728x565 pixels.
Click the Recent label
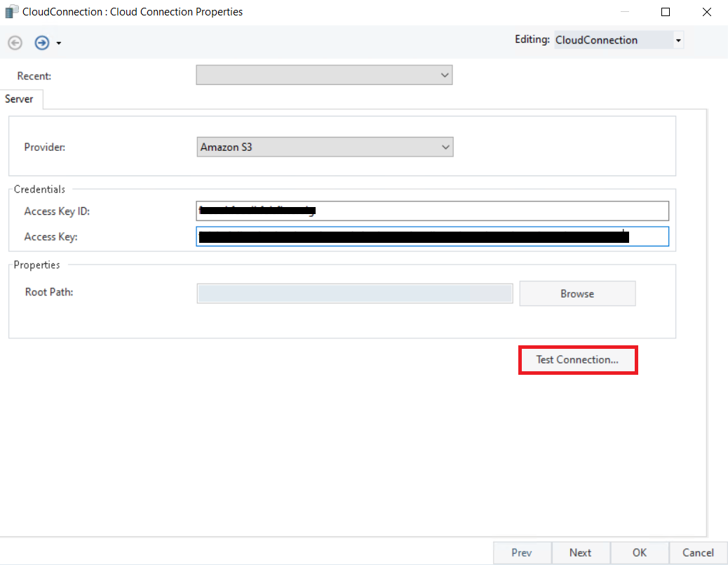(34, 77)
